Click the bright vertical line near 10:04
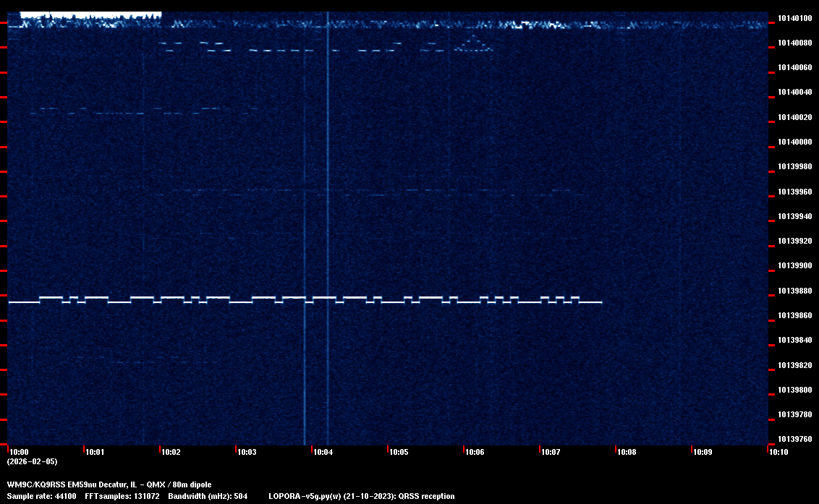Image resolution: width=819 pixels, height=504 pixels. [x=328, y=217]
